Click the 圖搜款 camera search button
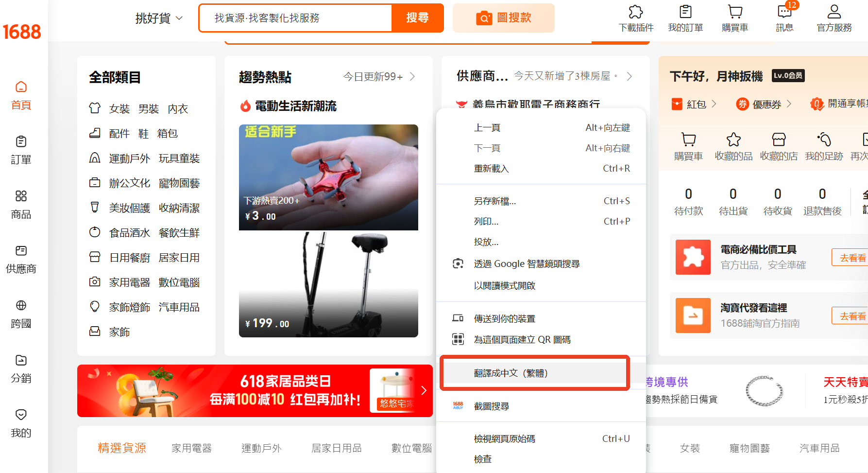 503,18
